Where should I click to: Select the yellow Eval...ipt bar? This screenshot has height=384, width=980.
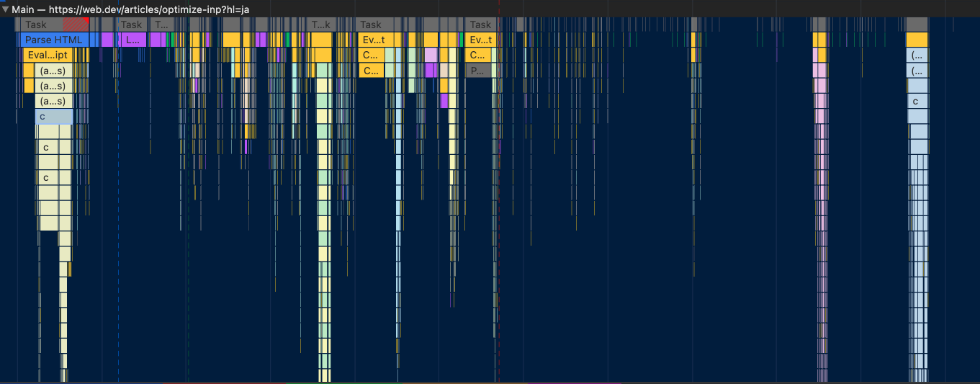[47, 55]
